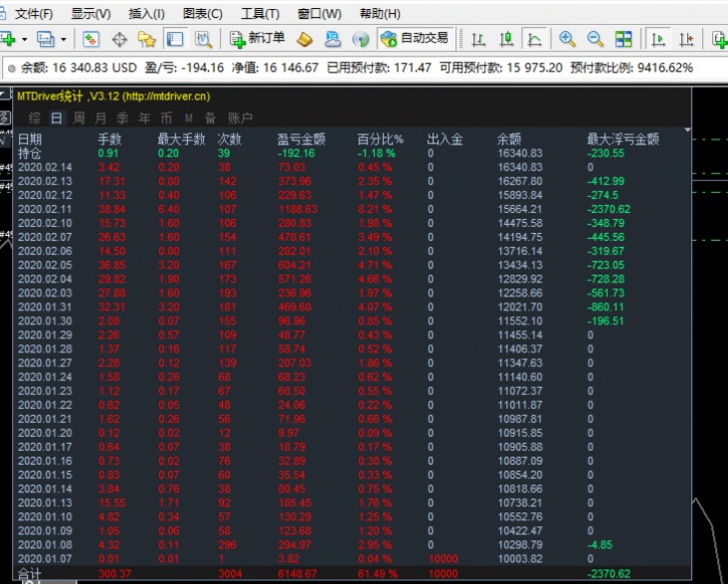Select the 周 weekly tab
This screenshot has width=728, height=584.
tap(79, 118)
